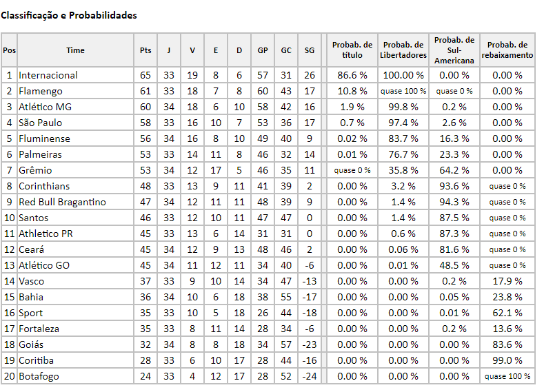544x392 pixels.
Task: Select the SG column header
Action: tap(309, 50)
